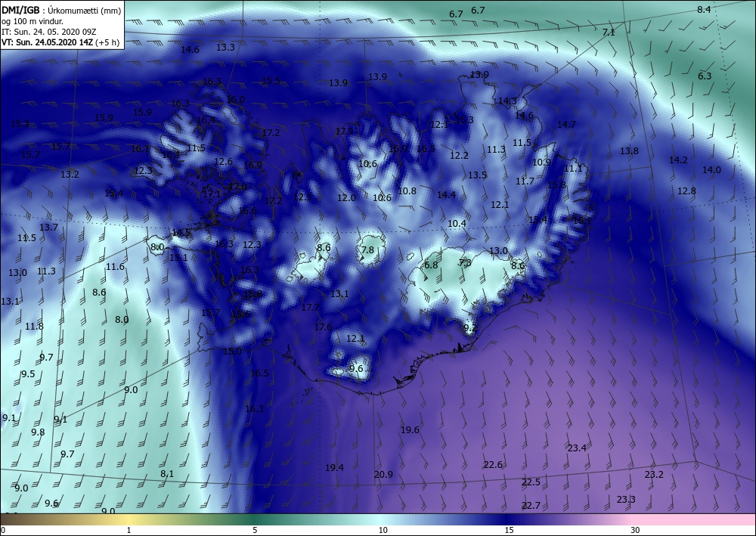756x536 pixels.
Task: Click the map value 16.0
Action: [235, 100]
